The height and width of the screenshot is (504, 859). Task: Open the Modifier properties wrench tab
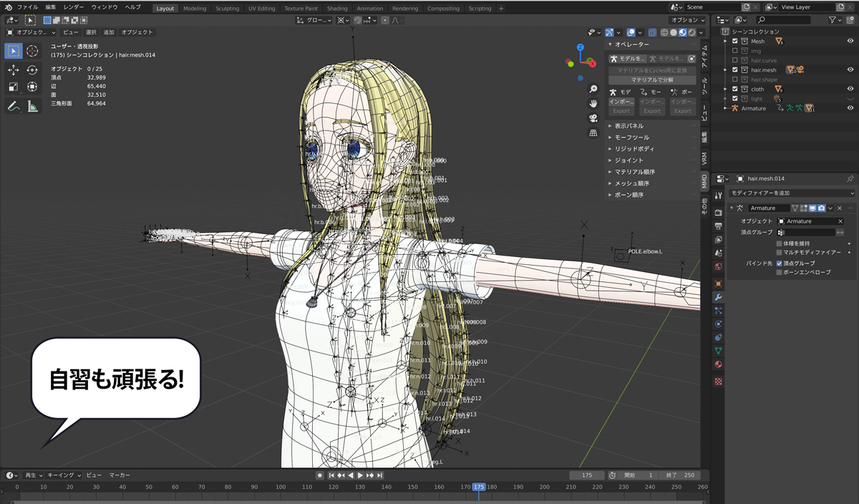[718, 297]
